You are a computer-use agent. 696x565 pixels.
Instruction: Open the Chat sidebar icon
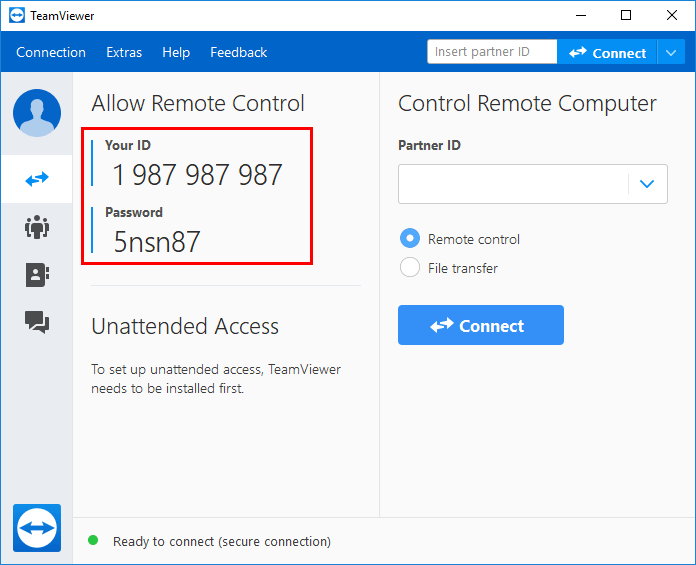pos(37,322)
